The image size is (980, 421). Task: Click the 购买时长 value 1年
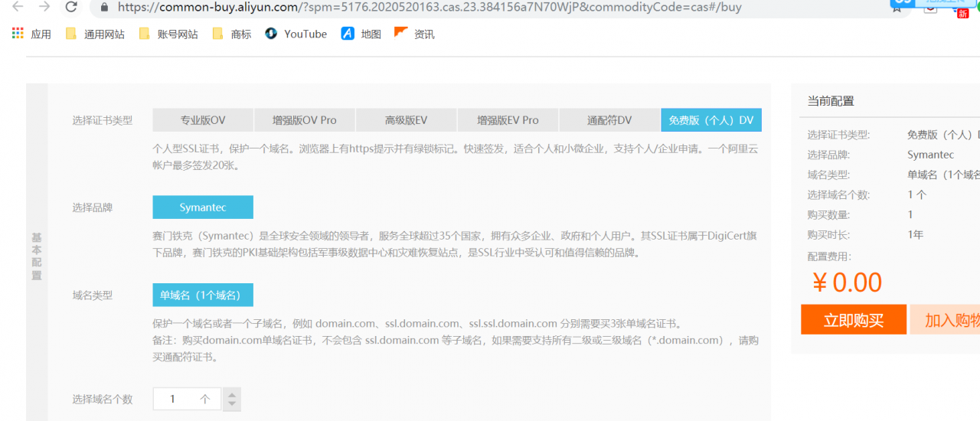coord(915,235)
